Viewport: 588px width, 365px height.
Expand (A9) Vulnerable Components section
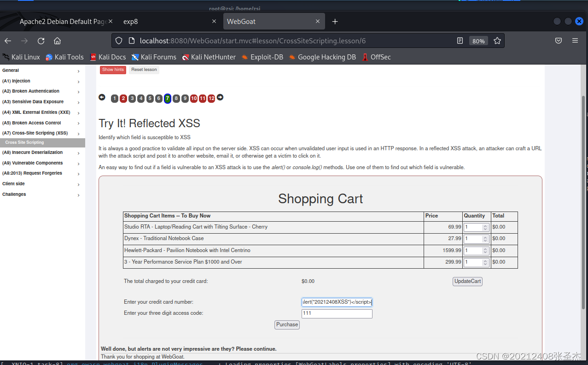pos(42,163)
